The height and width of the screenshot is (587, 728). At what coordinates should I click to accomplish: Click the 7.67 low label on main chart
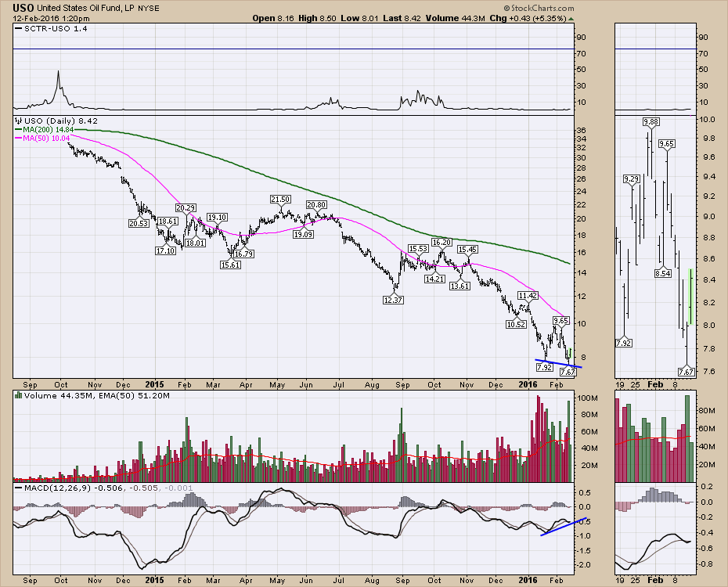tap(568, 372)
